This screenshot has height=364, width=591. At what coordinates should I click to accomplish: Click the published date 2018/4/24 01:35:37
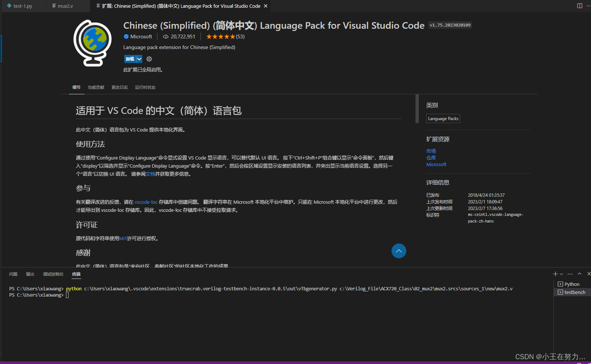point(486,195)
